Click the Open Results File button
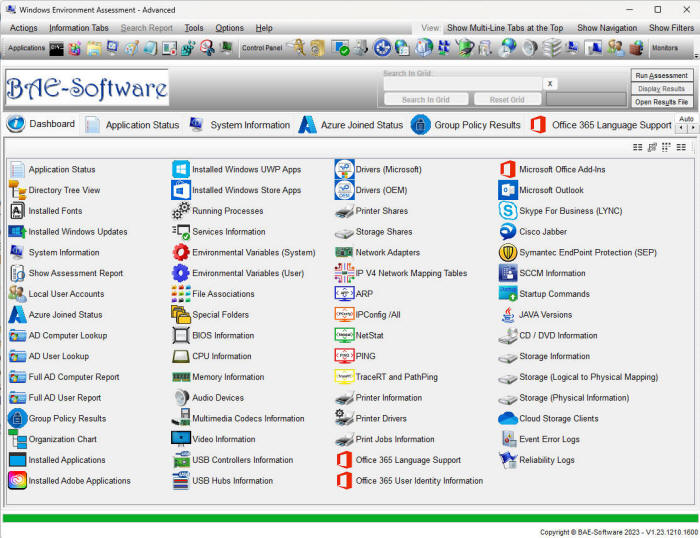The width and height of the screenshot is (700, 538). 662,102
